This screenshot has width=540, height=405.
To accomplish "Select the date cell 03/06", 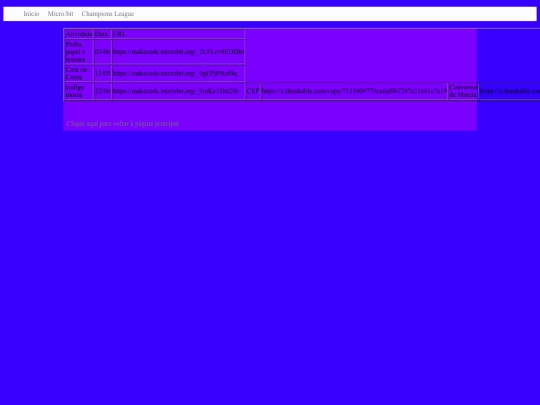I will (103, 52).
